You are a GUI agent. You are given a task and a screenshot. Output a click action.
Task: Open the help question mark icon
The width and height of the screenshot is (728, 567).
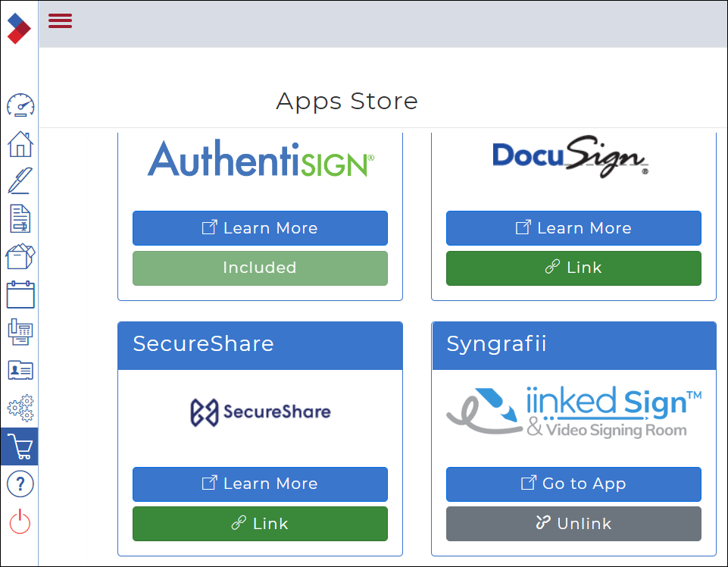click(x=20, y=484)
